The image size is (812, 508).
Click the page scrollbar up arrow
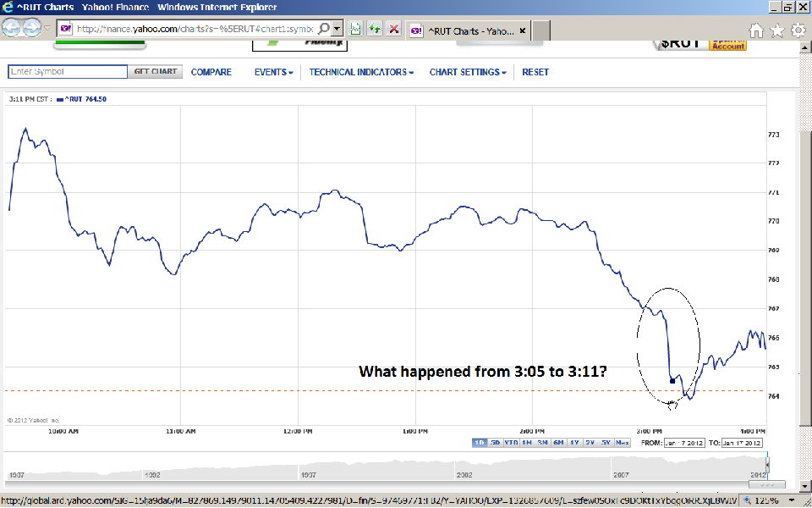point(804,47)
